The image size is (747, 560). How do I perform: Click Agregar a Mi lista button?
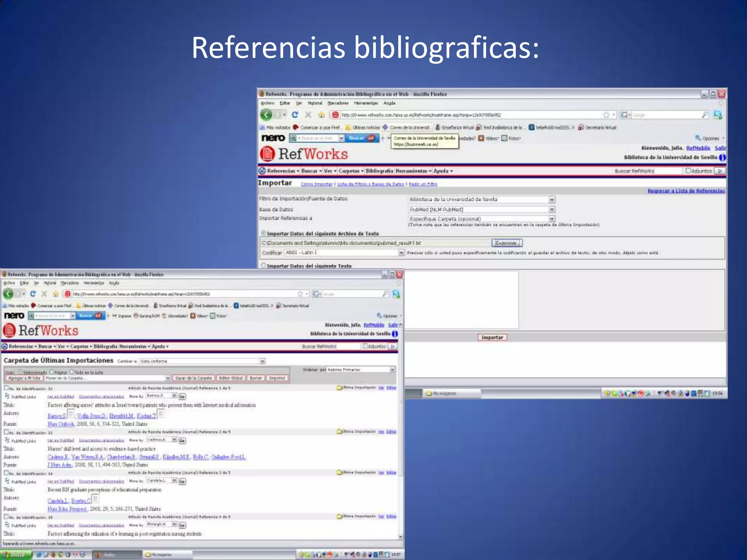24,378
